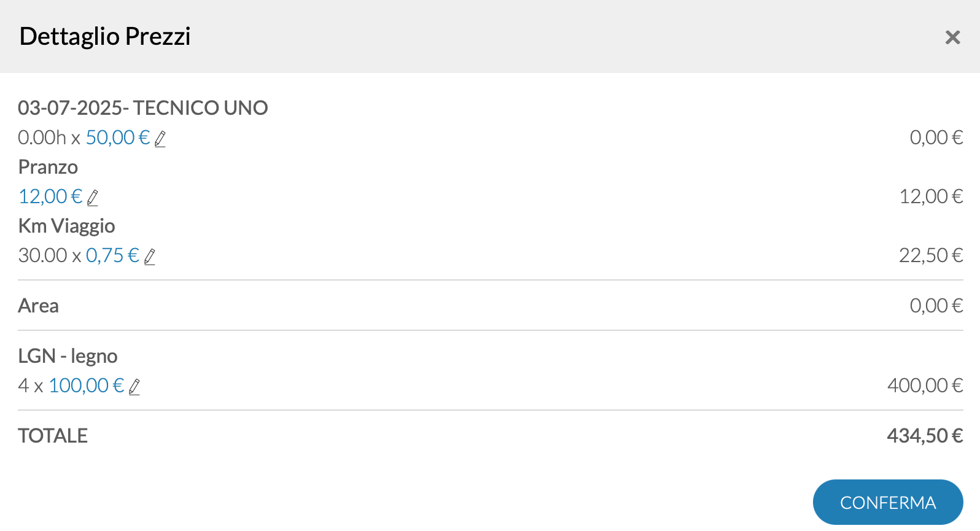Viewport: 980px width, 531px height.
Task: Click the Pranzo label
Action: point(48,167)
